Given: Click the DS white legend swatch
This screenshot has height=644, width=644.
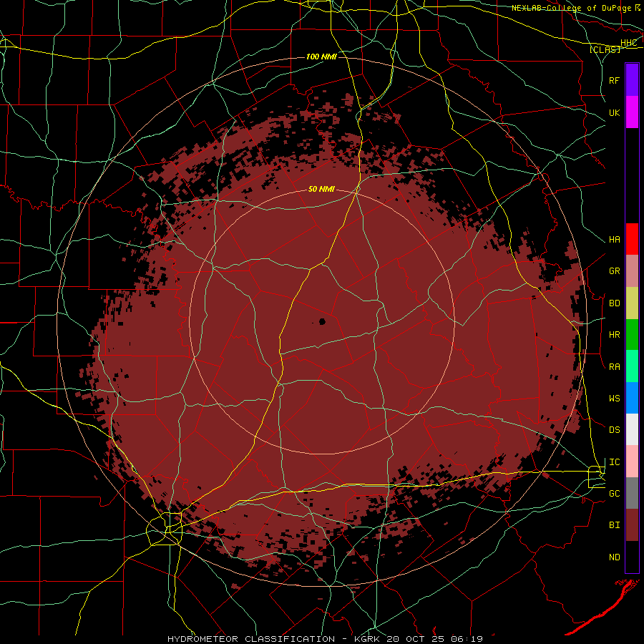Looking at the screenshot, I should tap(632, 429).
